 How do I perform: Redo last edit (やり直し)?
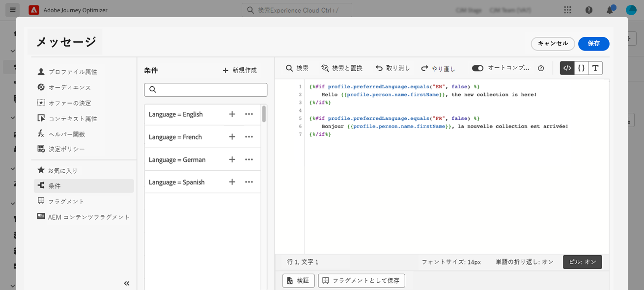438,68
